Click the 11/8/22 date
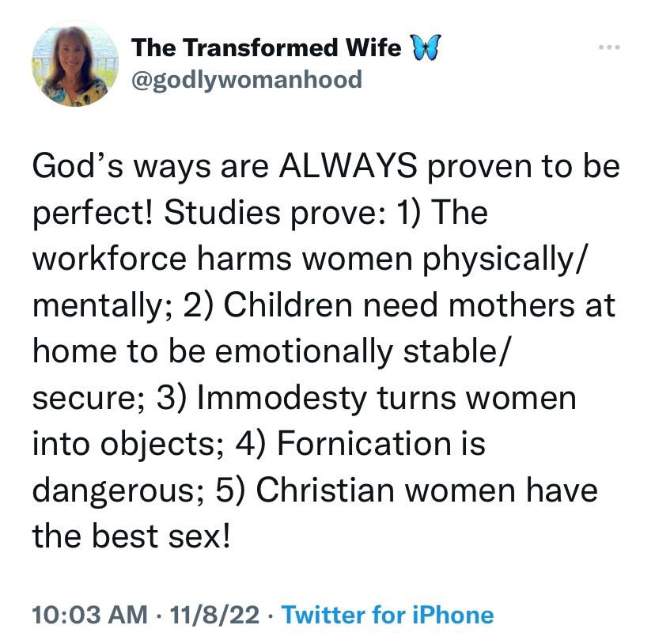The height and width of the screenshot is (644, 655). click(x=214, y=615)
